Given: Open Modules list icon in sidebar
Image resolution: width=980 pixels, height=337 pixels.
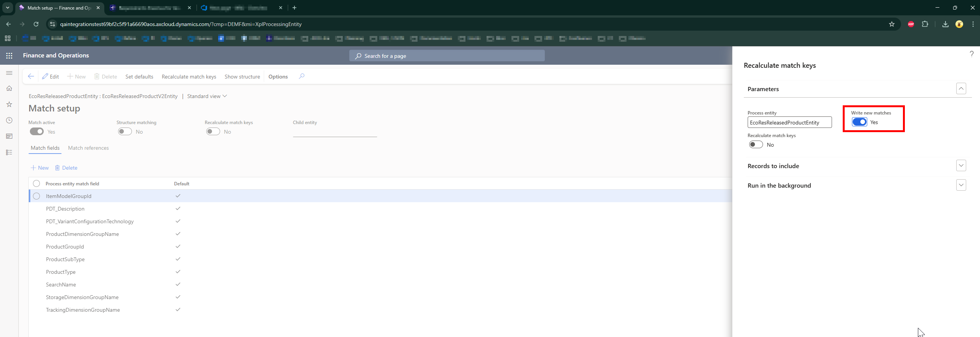Looking at the screenshot, I should pyautogui.click(x=9, y=152).
